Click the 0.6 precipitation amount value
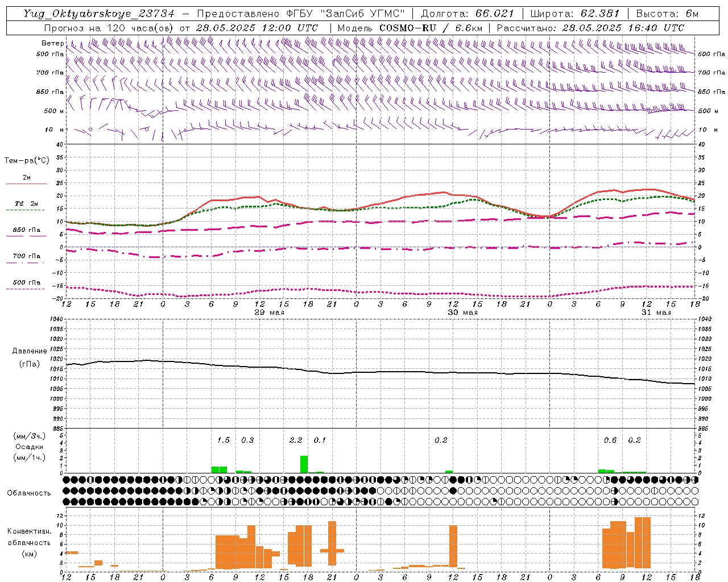This screenshot has width=728, height=582. point(610,440)
